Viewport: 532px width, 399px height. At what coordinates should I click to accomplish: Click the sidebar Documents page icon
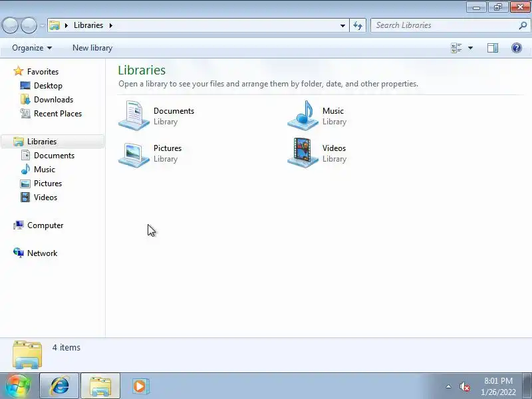point(25,155)
